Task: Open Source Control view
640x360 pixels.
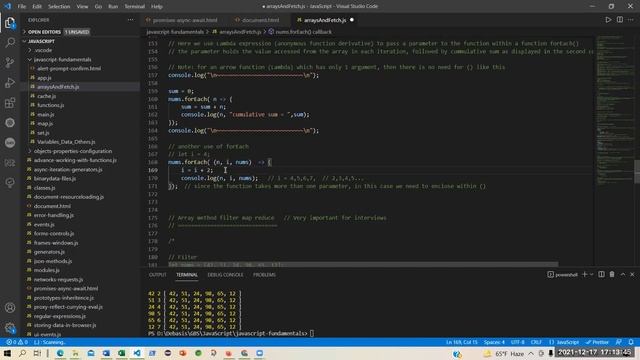Action: (x=10, y=62)
